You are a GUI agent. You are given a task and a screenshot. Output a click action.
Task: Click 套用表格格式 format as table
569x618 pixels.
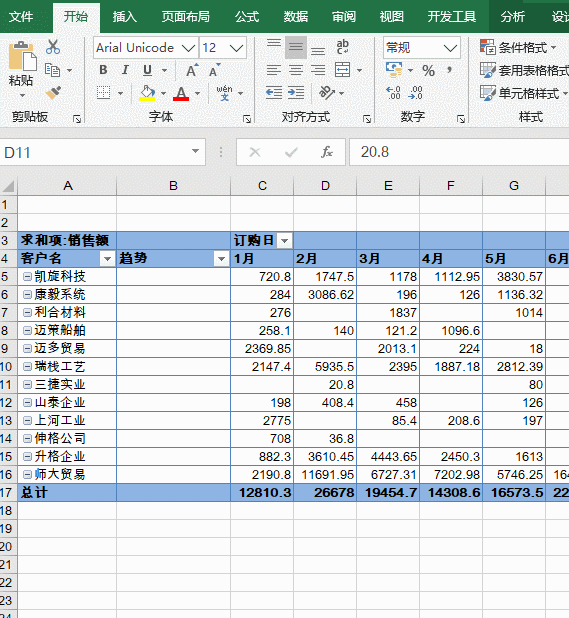tap(524, 70)
